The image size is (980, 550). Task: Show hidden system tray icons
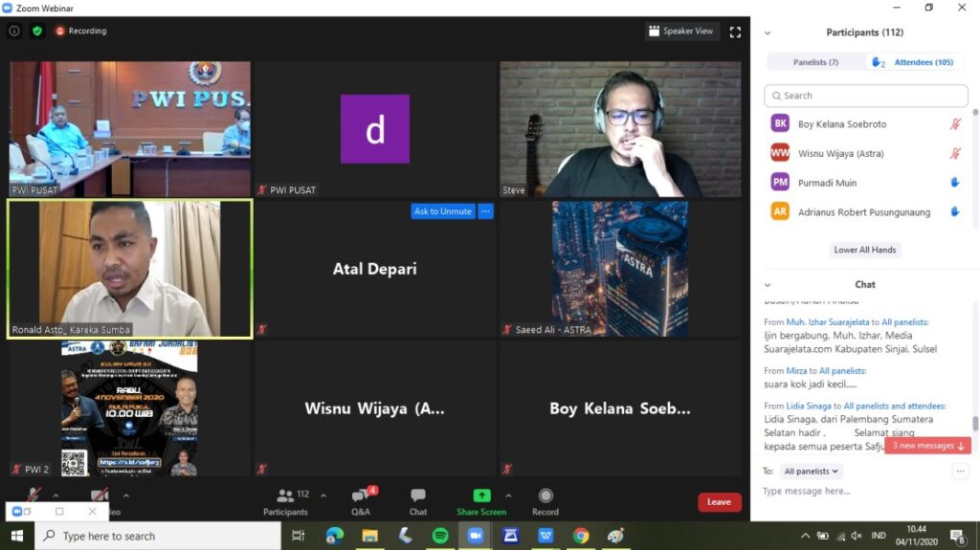[805, 536]
